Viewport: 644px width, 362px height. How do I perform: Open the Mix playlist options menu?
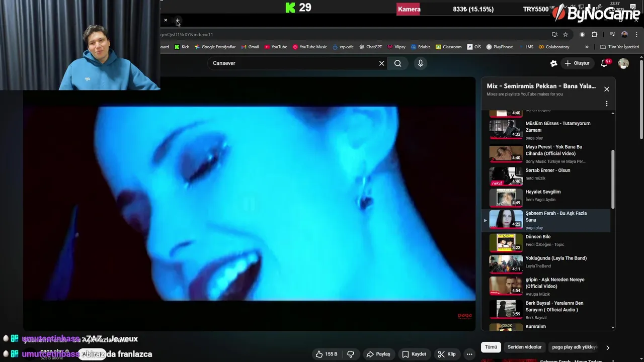(607, 104)
